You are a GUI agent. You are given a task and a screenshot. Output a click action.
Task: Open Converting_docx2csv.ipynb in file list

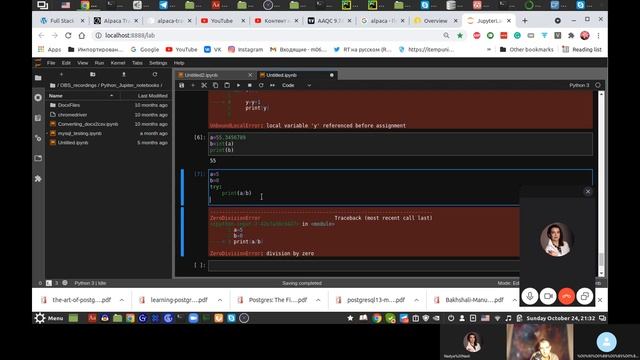88,124
